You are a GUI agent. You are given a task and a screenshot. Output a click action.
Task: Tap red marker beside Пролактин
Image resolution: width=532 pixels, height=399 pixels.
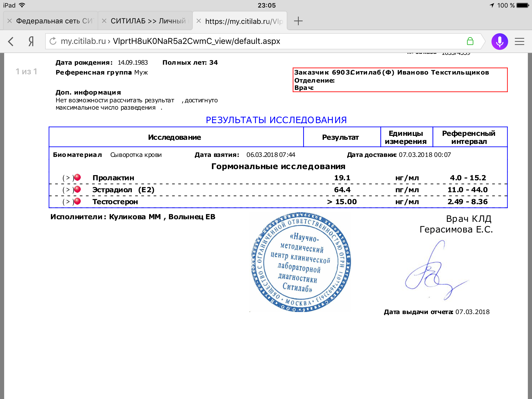tap(77, 177)
